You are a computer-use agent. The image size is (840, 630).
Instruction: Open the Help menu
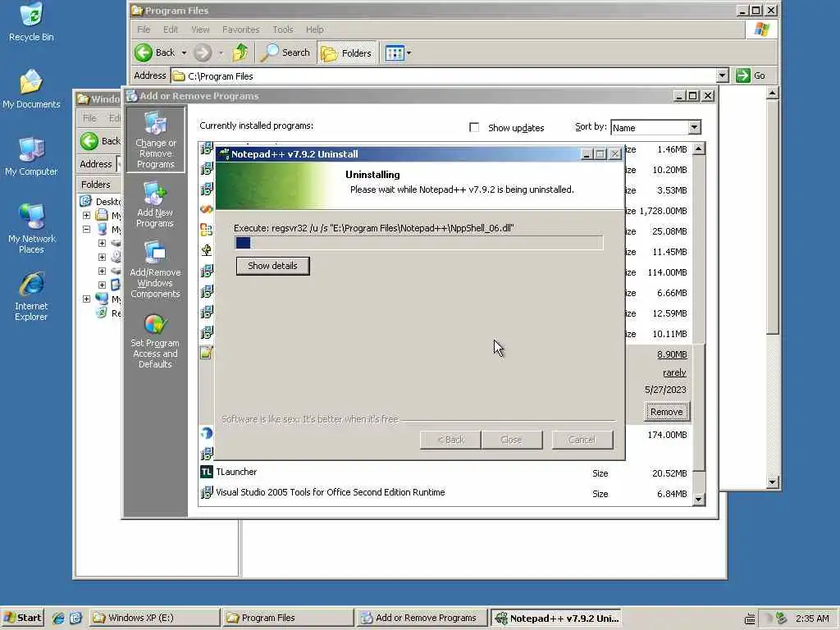tap(314, 30)
